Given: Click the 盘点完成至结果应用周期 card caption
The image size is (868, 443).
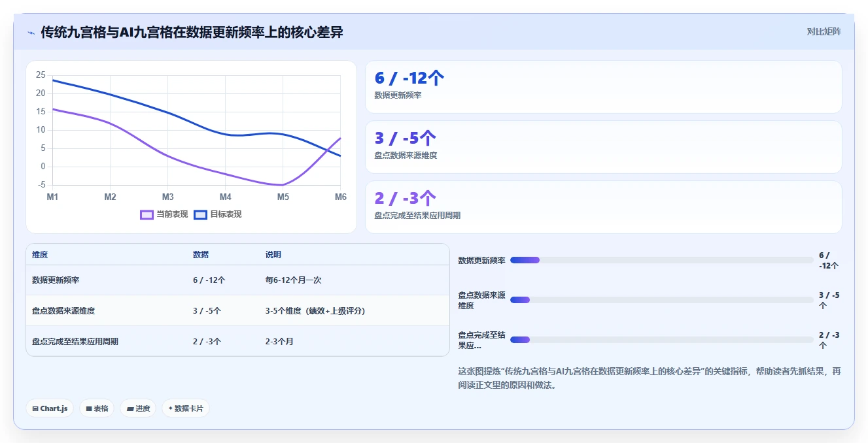Looking at the screenshot, I should [417, 216].
